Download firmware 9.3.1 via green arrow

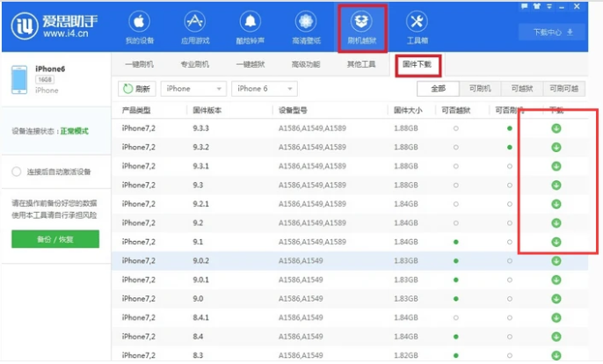tap(556, 166)
